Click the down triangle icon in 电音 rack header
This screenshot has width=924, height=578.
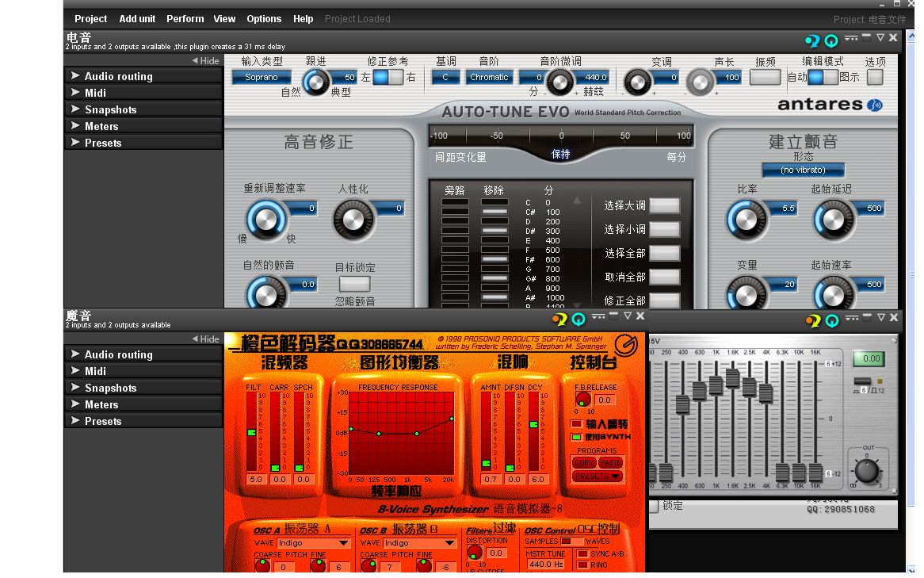pyautogui.click(x=880, y=38)
